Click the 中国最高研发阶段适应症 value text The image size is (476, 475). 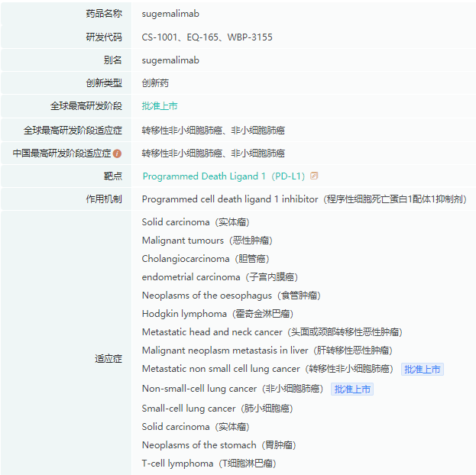(x=213, y=153)
